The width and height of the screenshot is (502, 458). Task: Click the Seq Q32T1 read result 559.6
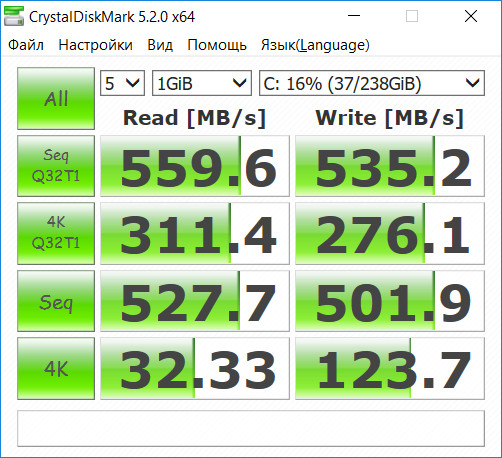point(195,166)
